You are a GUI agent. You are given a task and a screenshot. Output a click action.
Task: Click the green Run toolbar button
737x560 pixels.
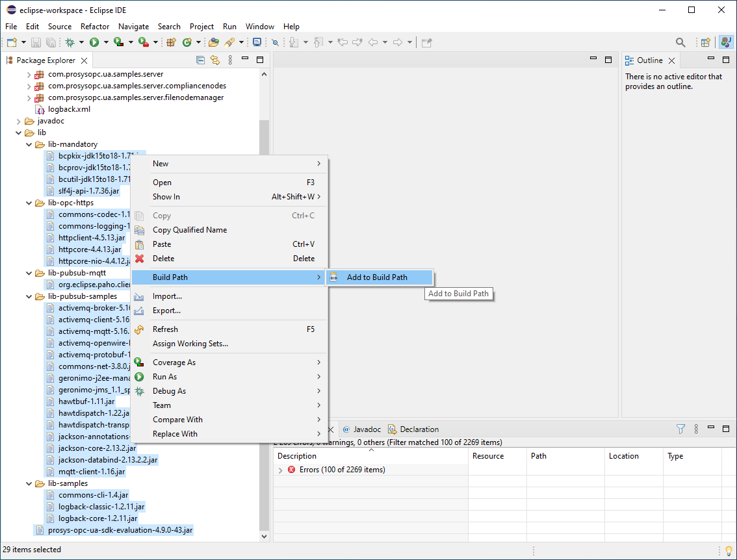pyautogui.click(x=94, y=42)
